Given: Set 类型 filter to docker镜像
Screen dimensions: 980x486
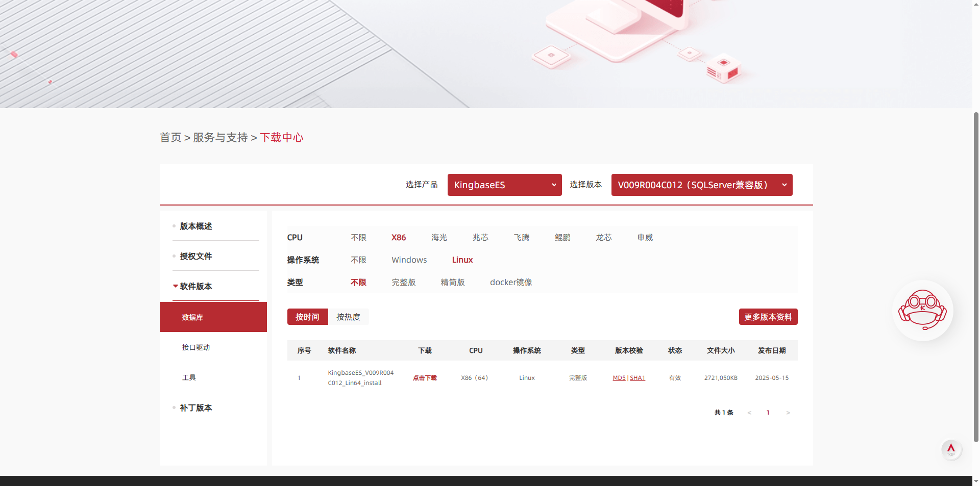Looking at the screenshot, I should point(511,283).
